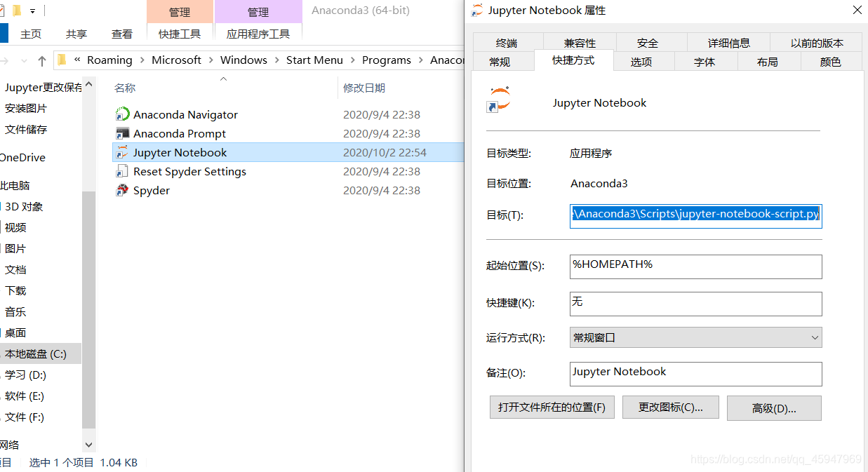Viewport: 868px width, 472px height.
Task: Select 文件 (F:) drive
Action: tap(25, 417)
